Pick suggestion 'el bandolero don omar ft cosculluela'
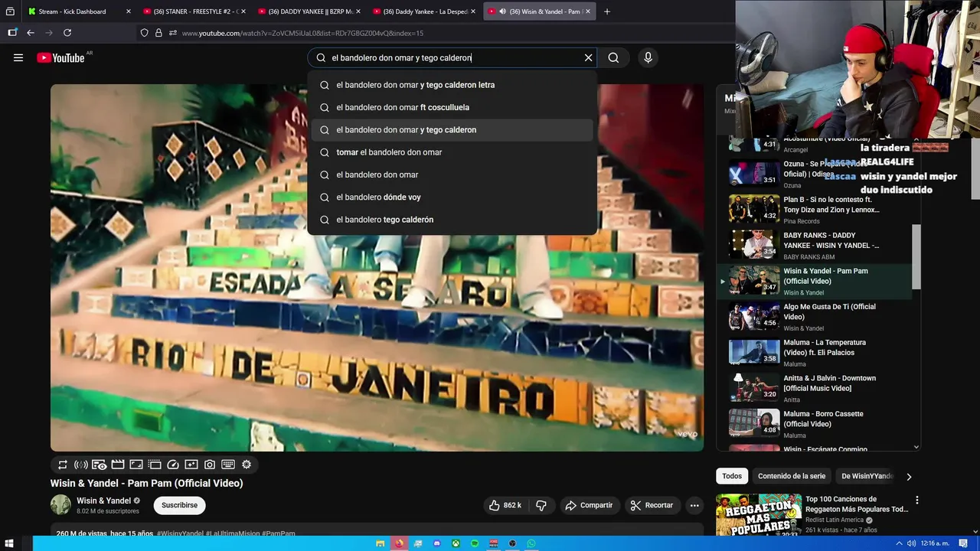The width and height of the screenshot is (980, 551). tap(452, 107)
